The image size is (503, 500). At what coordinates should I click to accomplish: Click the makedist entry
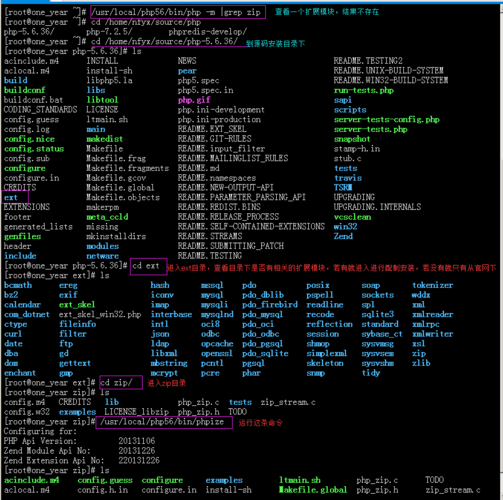[104, 139]
